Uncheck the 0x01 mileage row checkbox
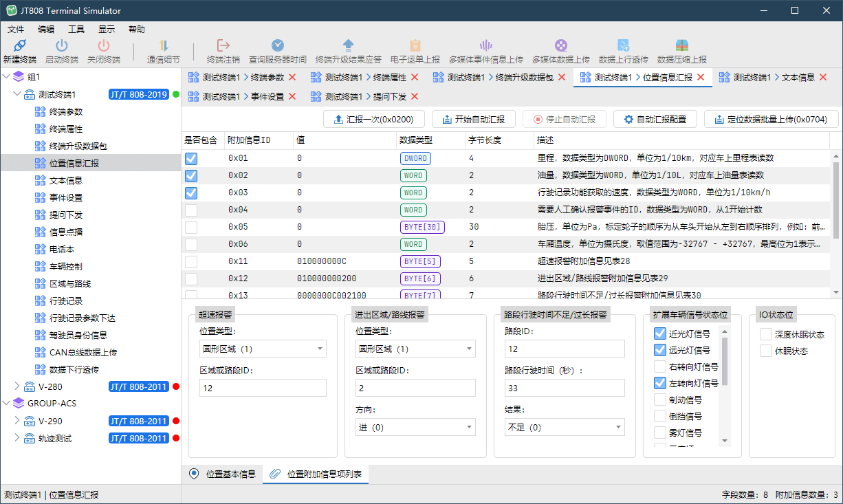Viewport: 843px width, 504px height. tap(191, 158)
